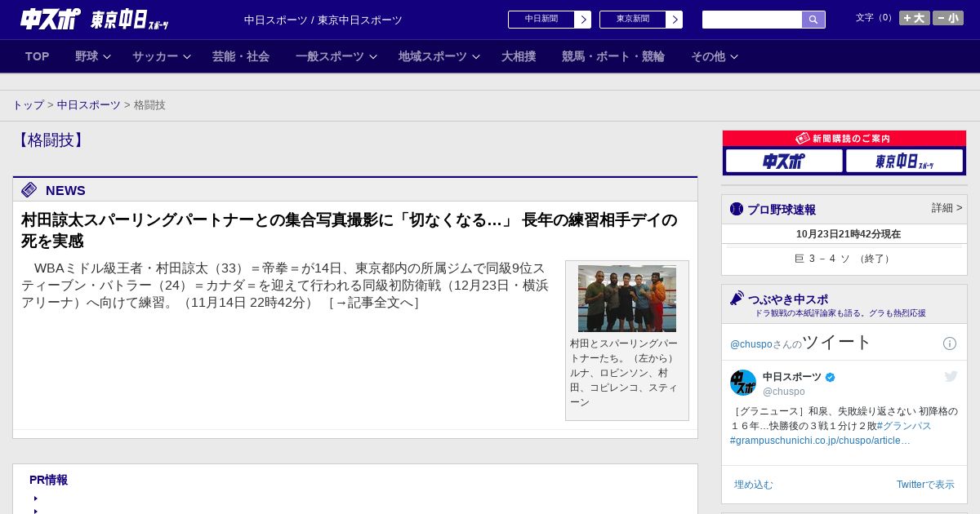
Task: Open the 中日新聞 link button
Action: pyautogui.click(x=541, y=20)
